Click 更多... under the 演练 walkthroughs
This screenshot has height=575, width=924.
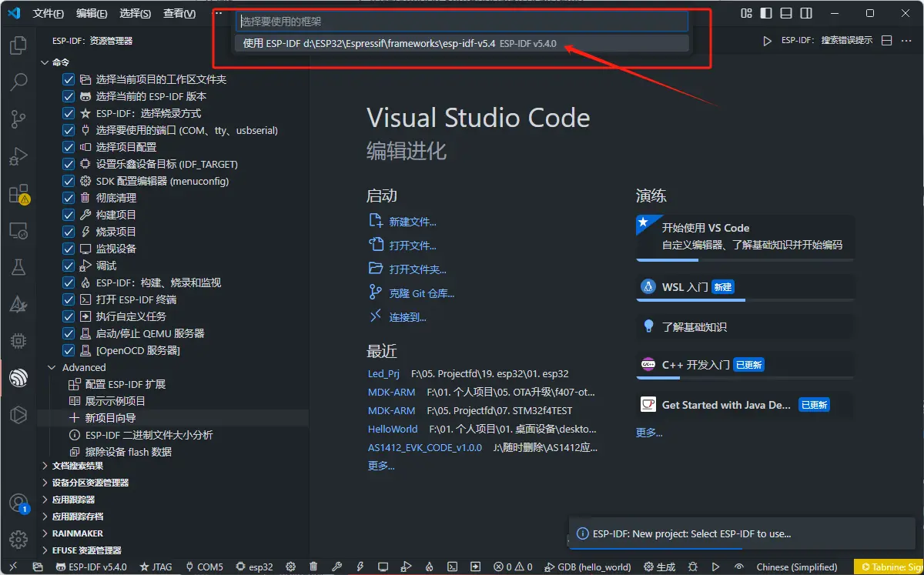pos(649,433)
